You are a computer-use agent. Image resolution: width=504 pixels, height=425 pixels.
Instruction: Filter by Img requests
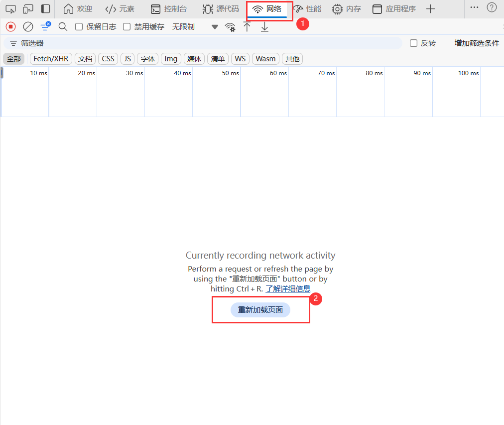(171, 59)
